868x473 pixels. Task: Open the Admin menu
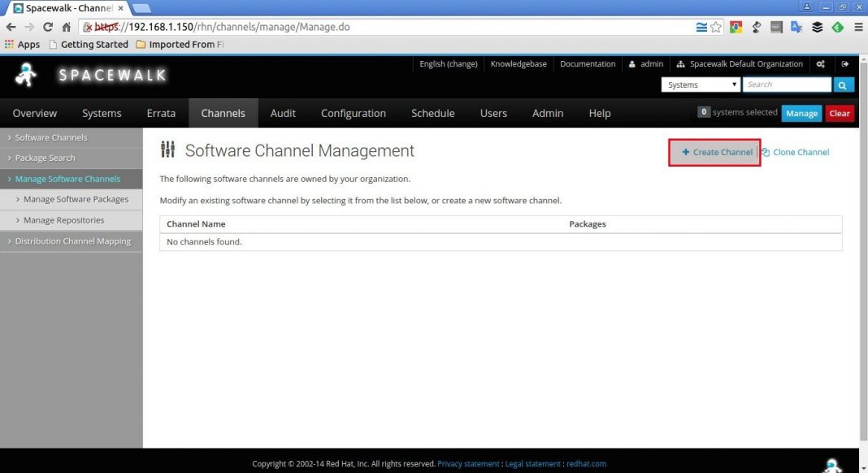547,113
